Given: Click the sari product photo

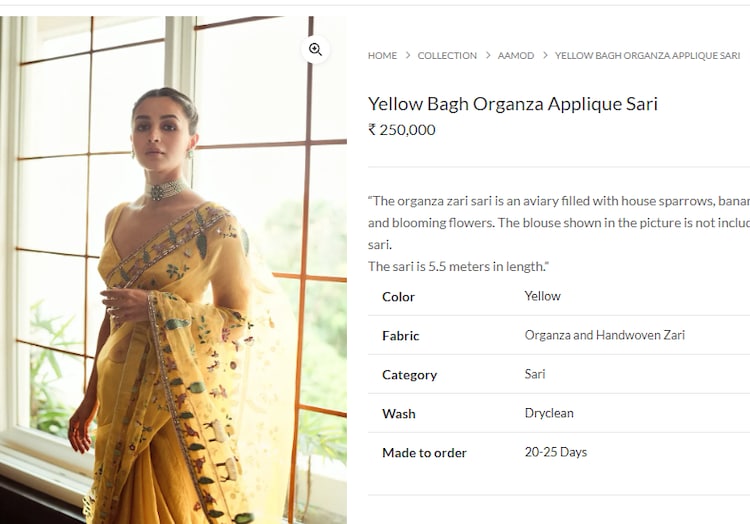Looking at the screenshot, I should [173, 270].
